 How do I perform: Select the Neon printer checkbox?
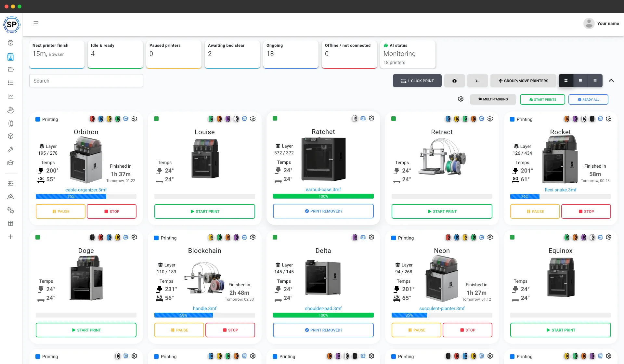[x=394, y=238]
